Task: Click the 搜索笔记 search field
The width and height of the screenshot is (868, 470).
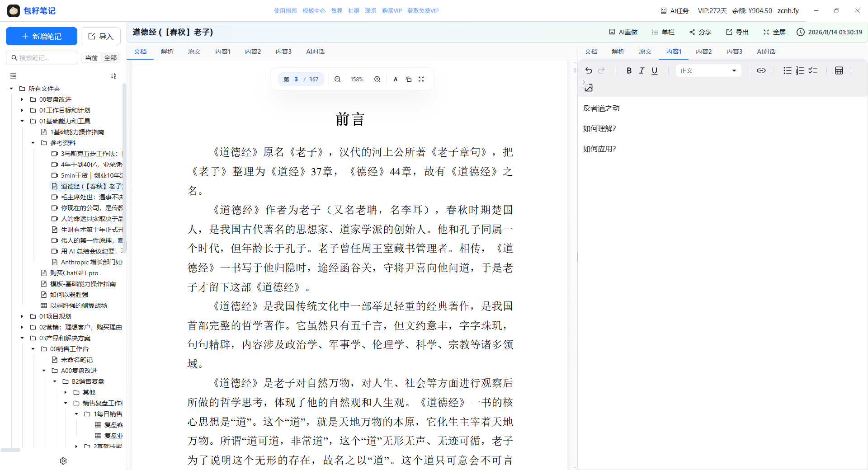Action: (42, 58)
